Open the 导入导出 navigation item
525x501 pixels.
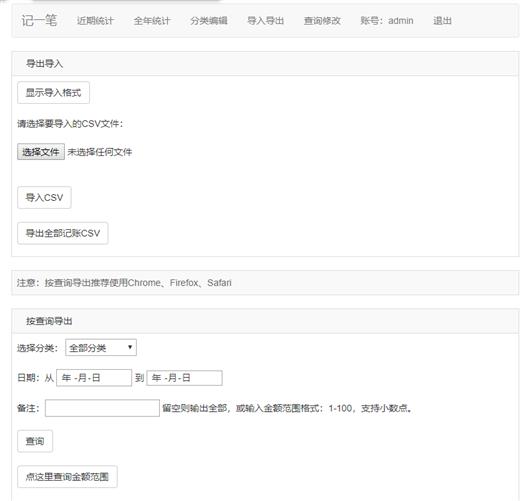pyautogui.click(x=266, y=21)
